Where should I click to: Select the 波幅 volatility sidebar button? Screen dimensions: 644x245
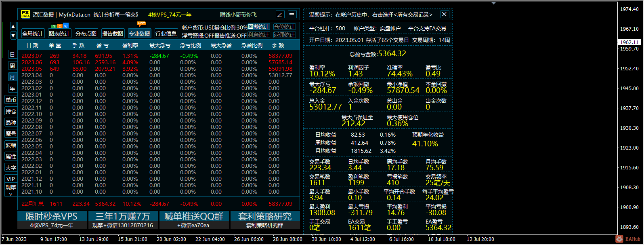[11, 145]
